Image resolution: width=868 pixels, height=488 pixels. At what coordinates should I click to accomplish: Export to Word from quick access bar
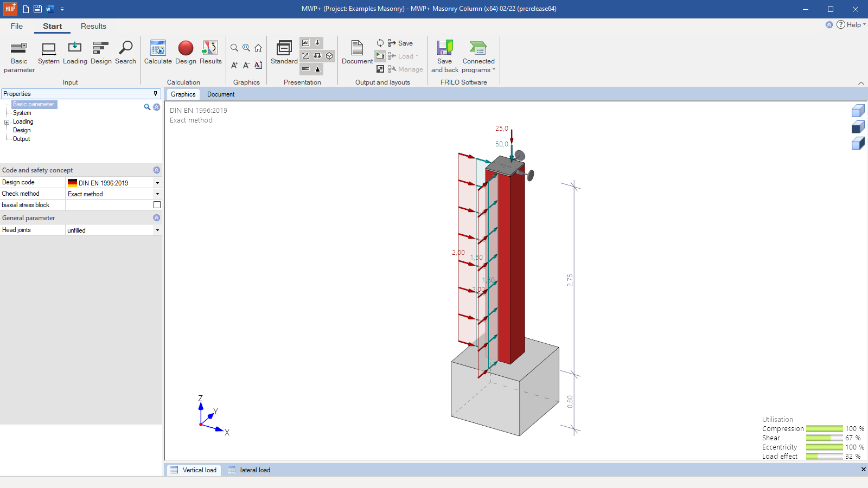coord(50,9)
